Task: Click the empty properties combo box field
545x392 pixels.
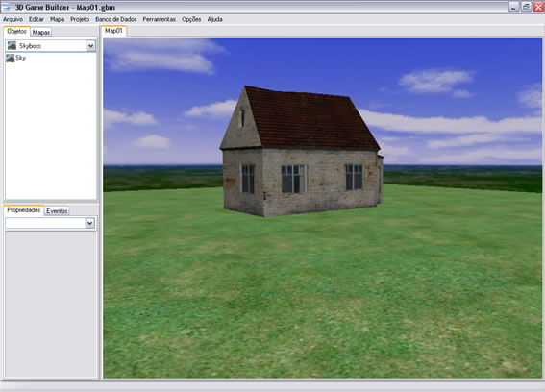Action: coord(45,223)
